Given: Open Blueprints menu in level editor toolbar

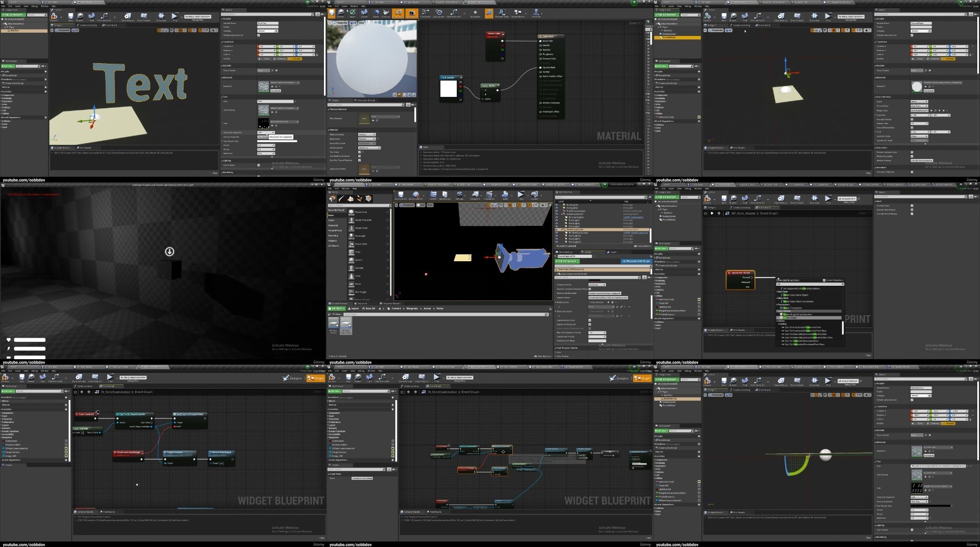Looking at the screenshot, I should click(475, 195).
